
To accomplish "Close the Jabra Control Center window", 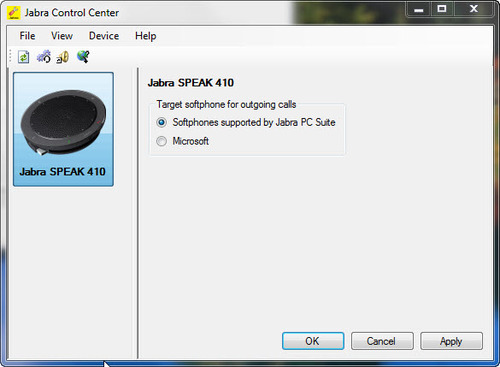I will [474, 9].
